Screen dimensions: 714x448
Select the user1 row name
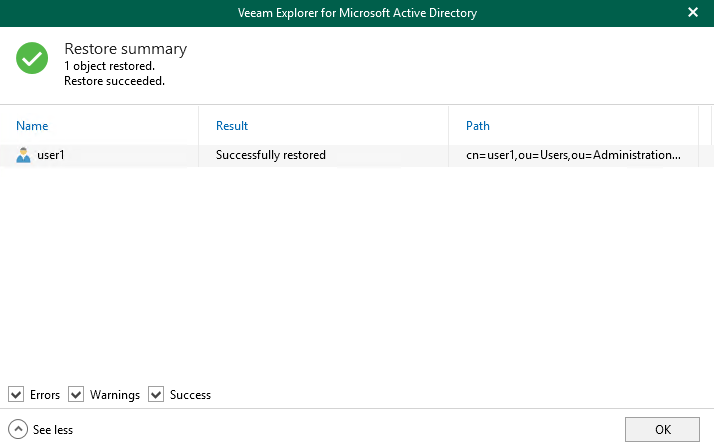pos(51,155)
